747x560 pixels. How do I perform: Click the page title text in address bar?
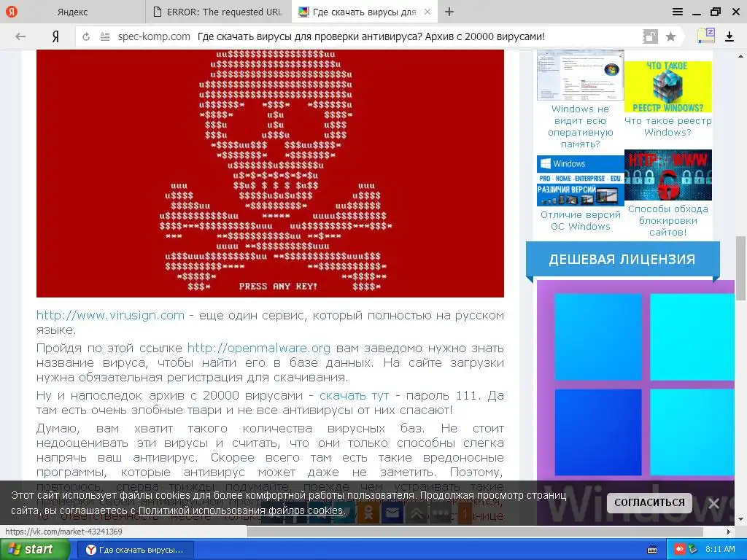click(x=371, y=36)
